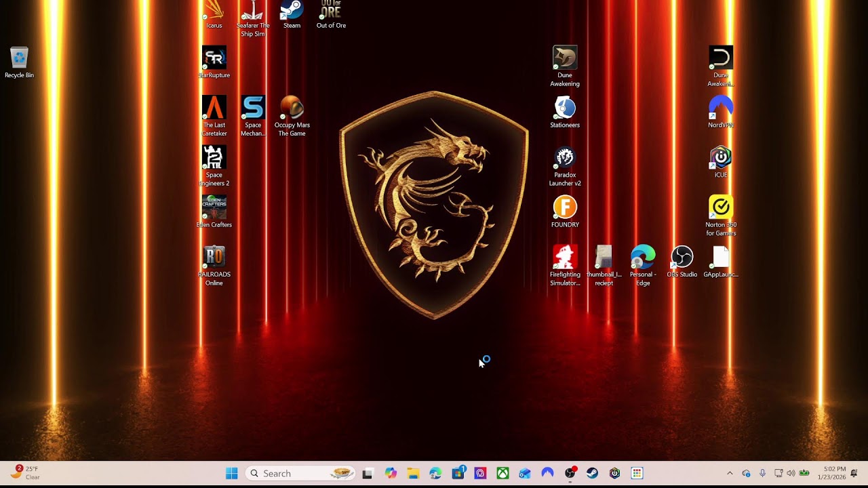The image size is (868, 488).
Task: Launch Copilot from the taskbar
Action: pos(391,473)
